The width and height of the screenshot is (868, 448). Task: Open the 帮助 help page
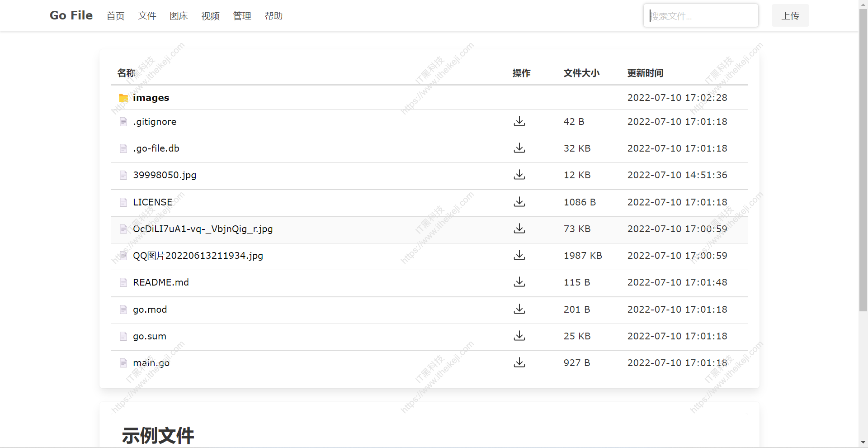[273, 16]
